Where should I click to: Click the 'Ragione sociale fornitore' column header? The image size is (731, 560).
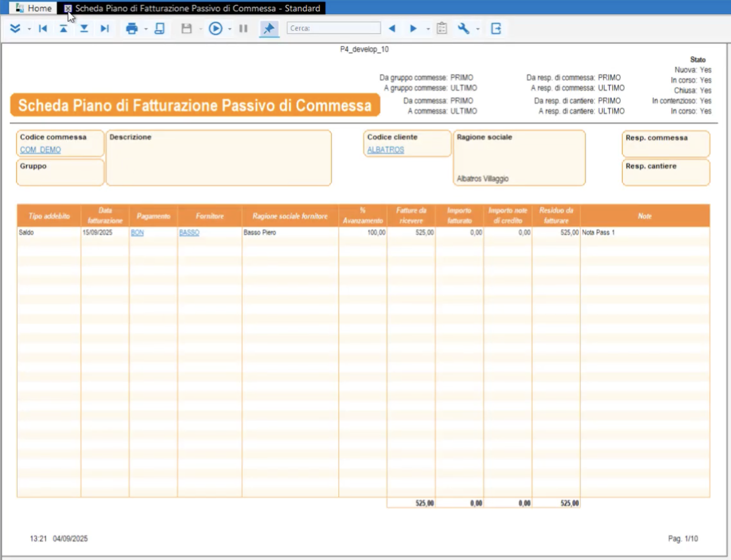click(x=290, y=216)
